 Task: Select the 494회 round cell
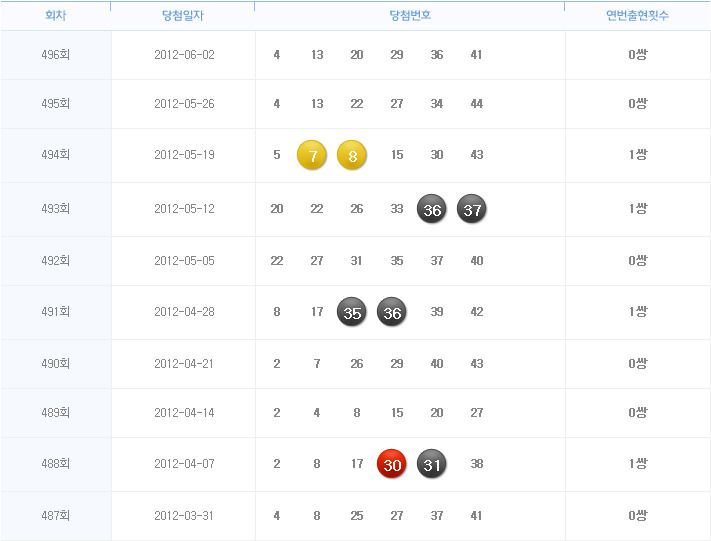coord(56,155)
